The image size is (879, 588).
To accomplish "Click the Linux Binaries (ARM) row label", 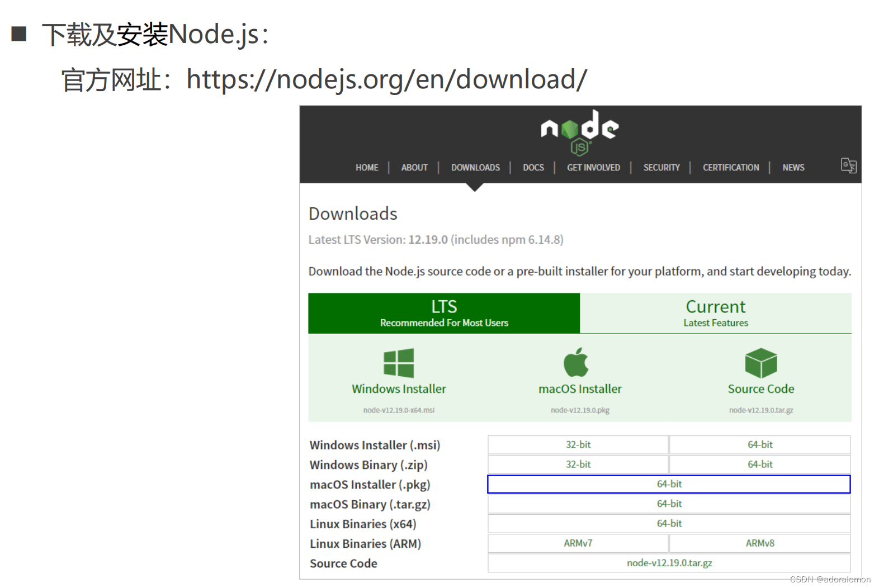I will [x=365, y=544].
